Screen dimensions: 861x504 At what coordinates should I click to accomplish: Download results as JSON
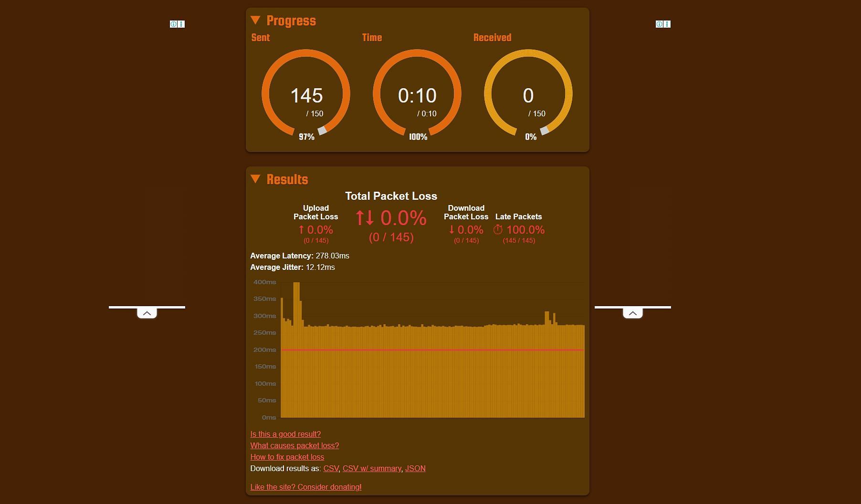[x=415, y=468]
